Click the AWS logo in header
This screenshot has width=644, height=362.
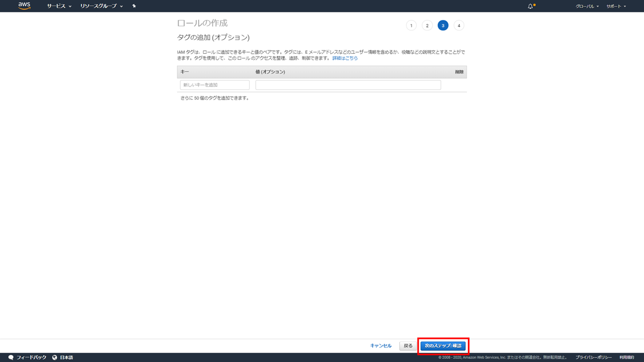pos(24,6)
